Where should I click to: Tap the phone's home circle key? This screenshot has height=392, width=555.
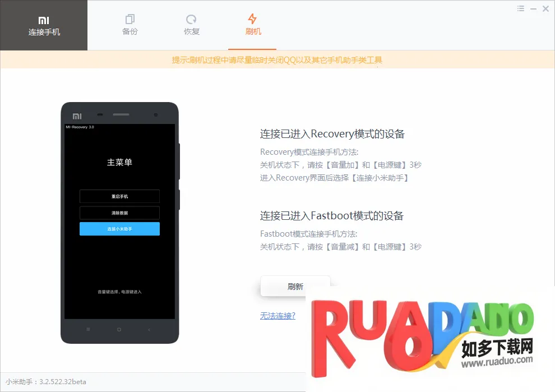coord(119,330)
